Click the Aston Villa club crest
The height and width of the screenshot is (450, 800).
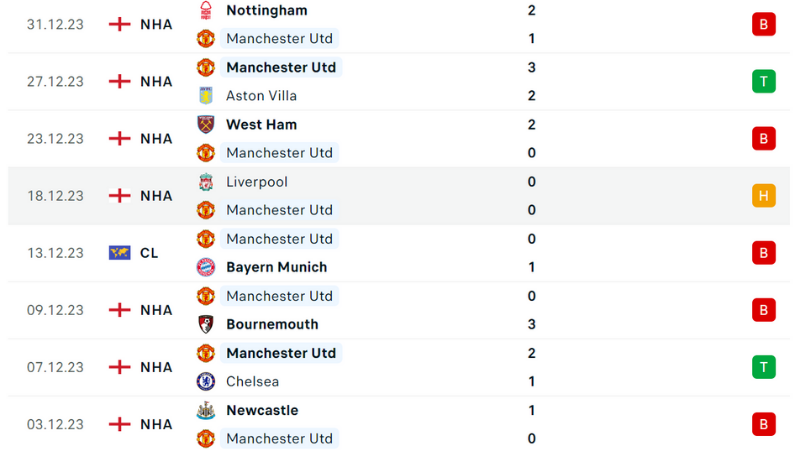[x=206, y=95]
